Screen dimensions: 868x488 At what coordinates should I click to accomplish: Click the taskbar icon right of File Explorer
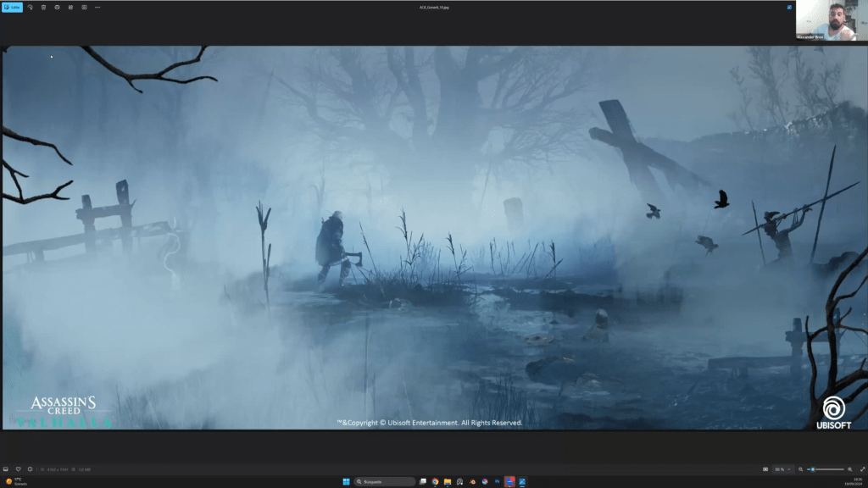pos(459,481)
